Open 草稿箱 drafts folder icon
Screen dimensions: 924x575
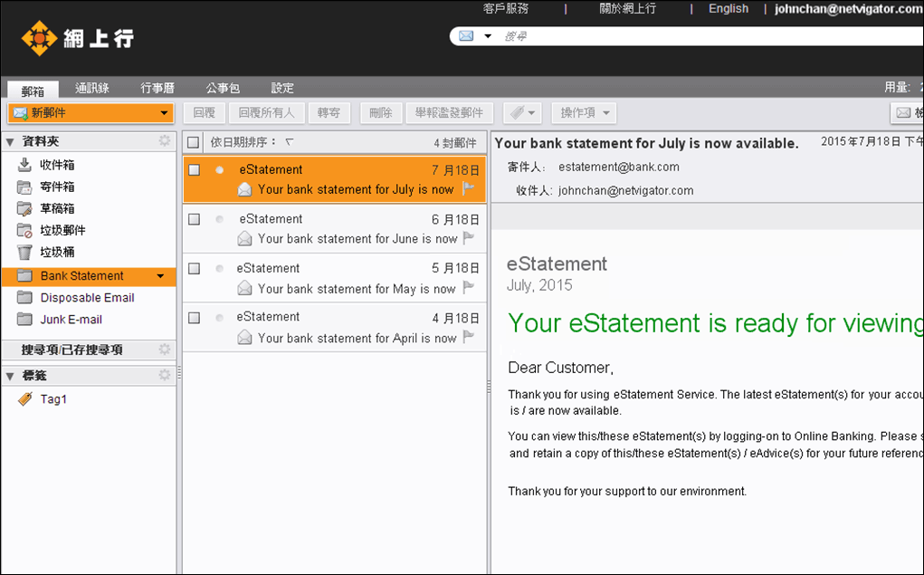(24, 208)
